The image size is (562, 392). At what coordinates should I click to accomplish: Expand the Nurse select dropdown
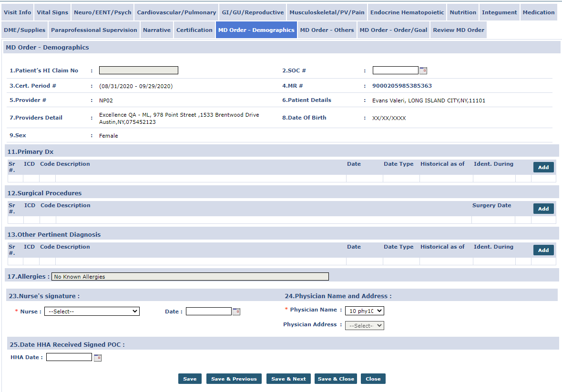(92, 312)
